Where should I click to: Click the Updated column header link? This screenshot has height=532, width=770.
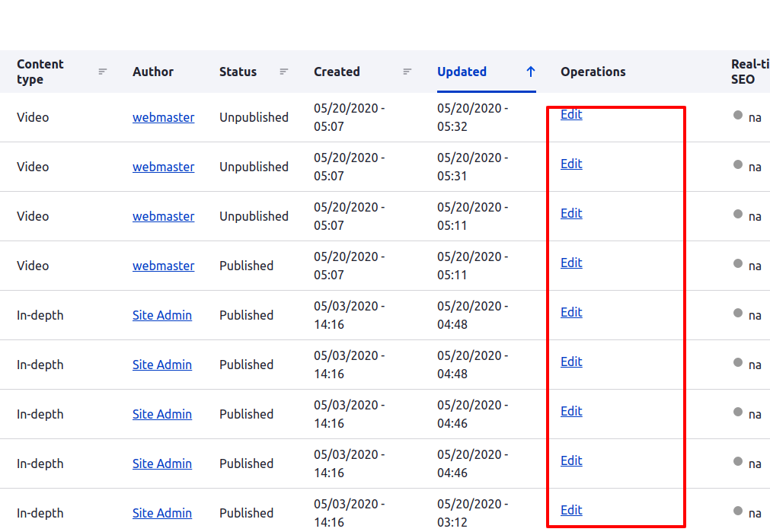tap(462, 72)
